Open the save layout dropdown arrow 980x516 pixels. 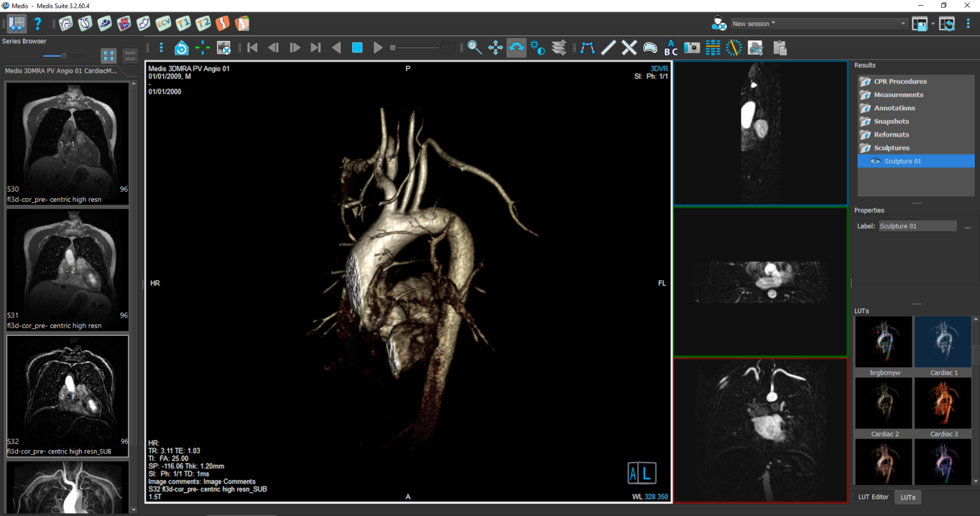[933, 24]
